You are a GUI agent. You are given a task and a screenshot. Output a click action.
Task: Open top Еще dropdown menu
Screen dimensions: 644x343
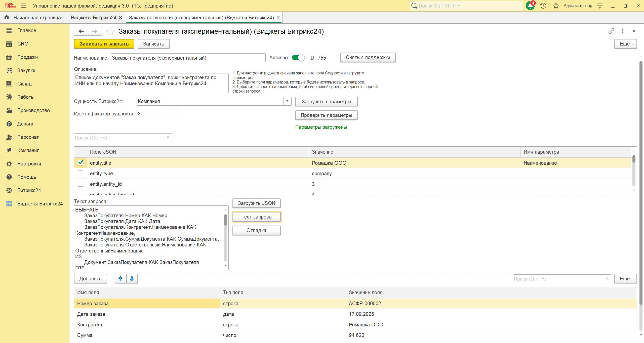[625, 44]
